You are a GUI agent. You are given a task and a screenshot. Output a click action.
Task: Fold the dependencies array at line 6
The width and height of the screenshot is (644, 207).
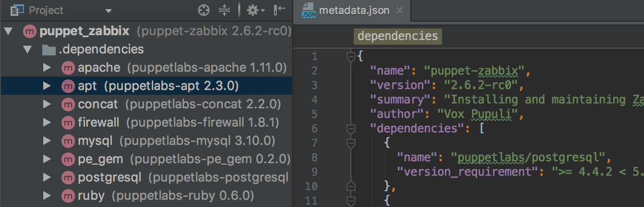click(x=351, y=129)
